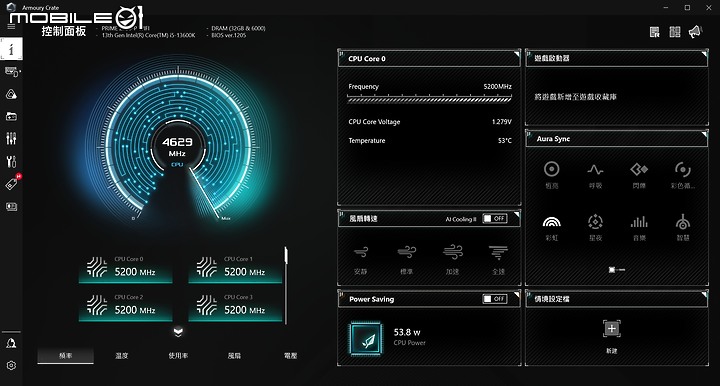Open the Tools wrench icon in sidebar
The image size is (720, 386).
click(11, 161)
